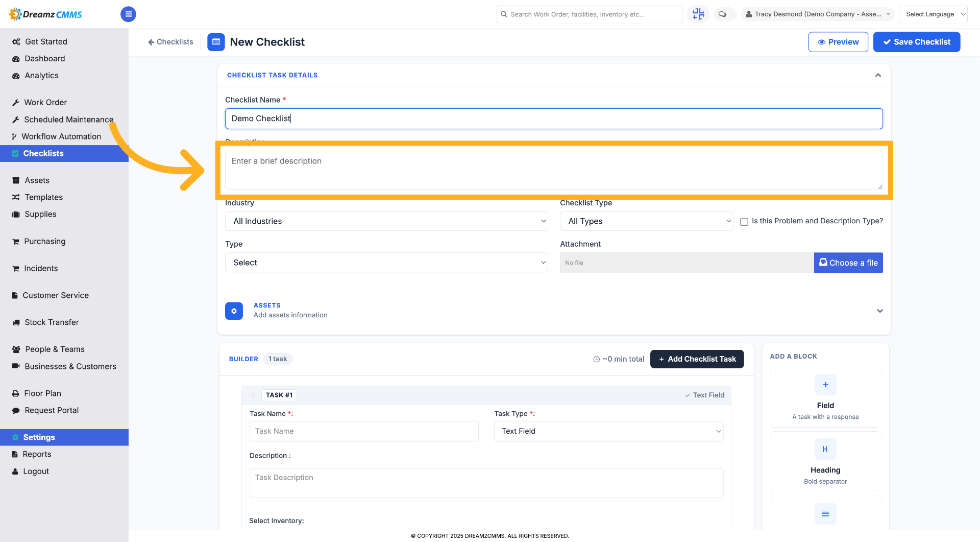This screenshot has height=542, width=980.
Task: Click the People & Teams group icon
Action: (16, 350)
